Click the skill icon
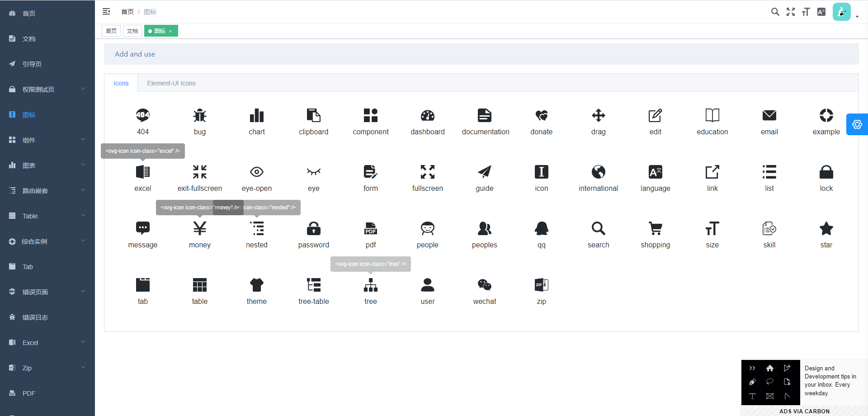868x416 pixels. click(769, 228)
